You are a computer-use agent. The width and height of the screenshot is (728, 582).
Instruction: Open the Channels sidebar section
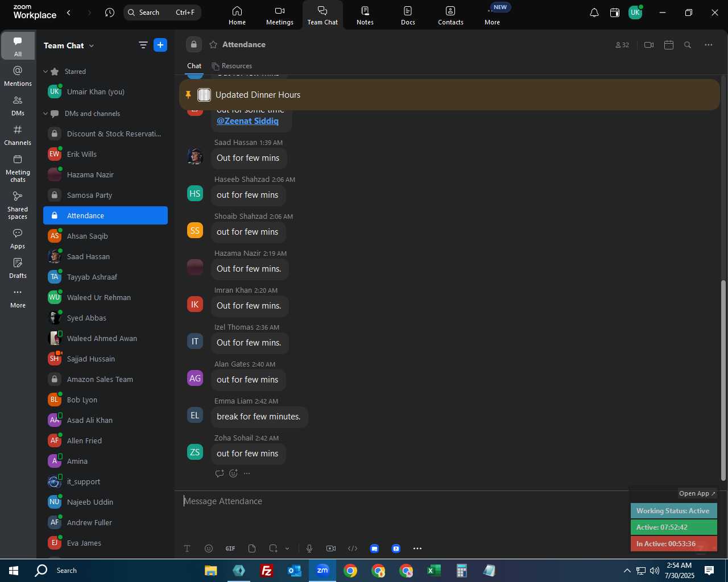tap(18, 135)
